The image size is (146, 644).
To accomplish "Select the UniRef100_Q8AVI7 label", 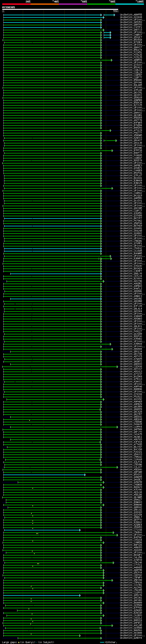I will [x=131, y=47].
